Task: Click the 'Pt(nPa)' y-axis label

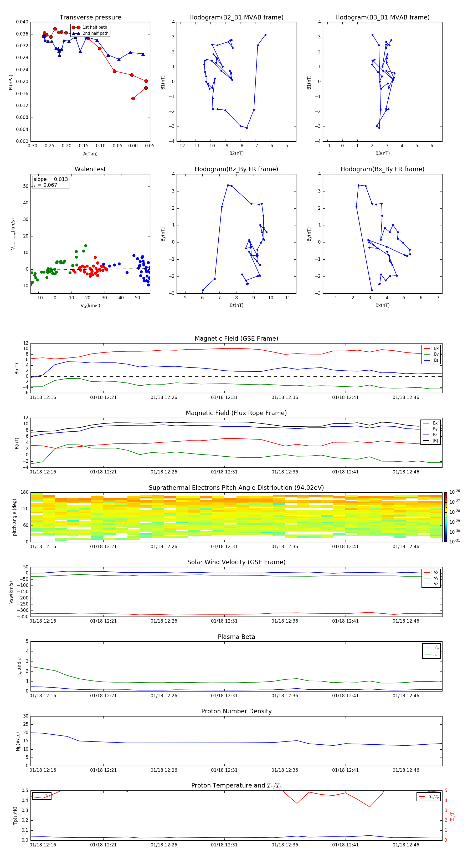Action: [11, 82]
